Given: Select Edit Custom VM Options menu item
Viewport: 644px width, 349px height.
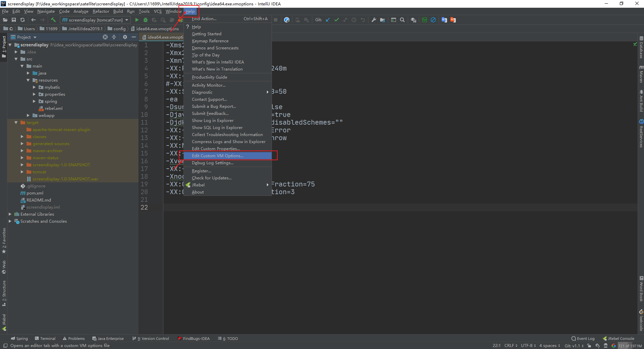Looking at the screenshot, I should click(228, 156).
